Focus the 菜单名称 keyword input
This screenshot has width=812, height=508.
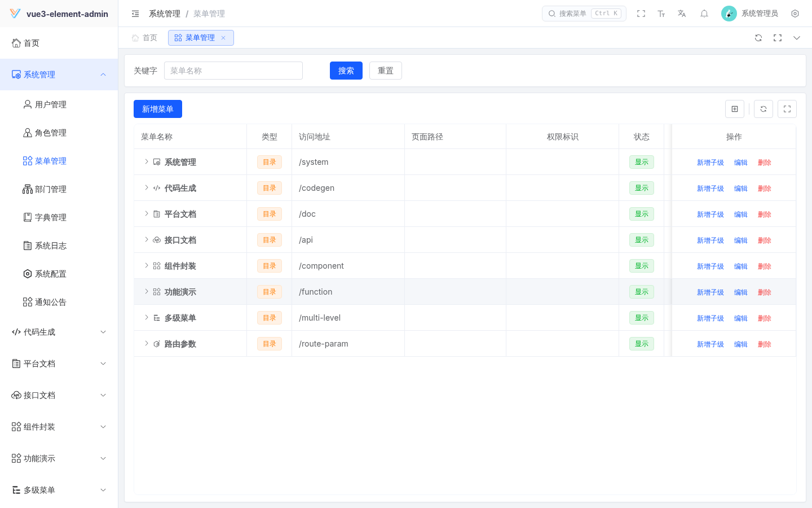(x=233, y=71)
